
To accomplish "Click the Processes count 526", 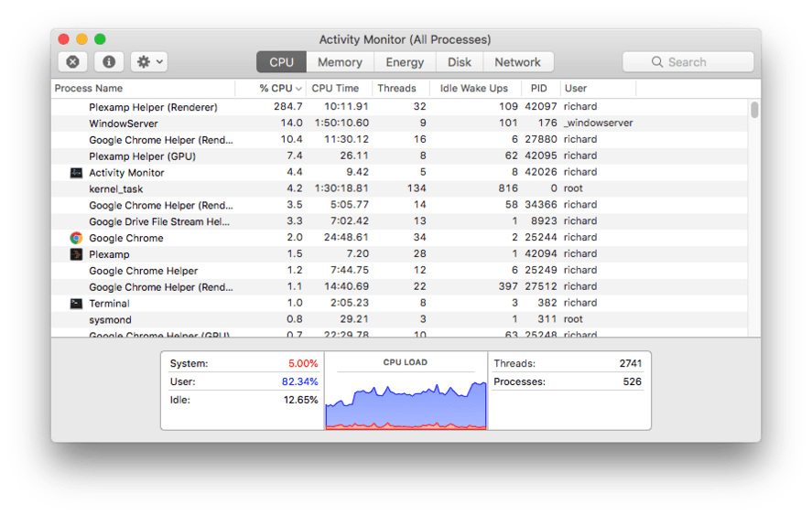I will 633,382.
